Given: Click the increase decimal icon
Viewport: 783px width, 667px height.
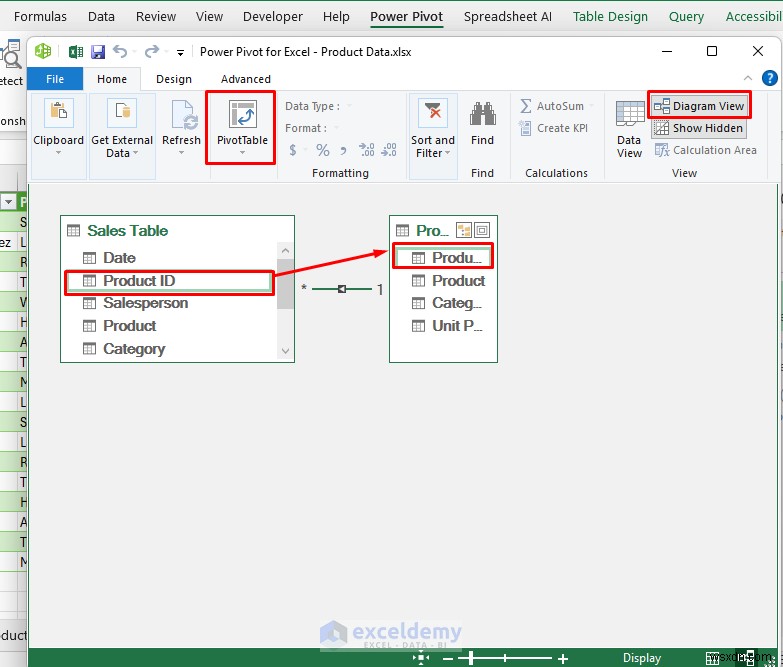Looking at the screenshot, I should [367, 150].
